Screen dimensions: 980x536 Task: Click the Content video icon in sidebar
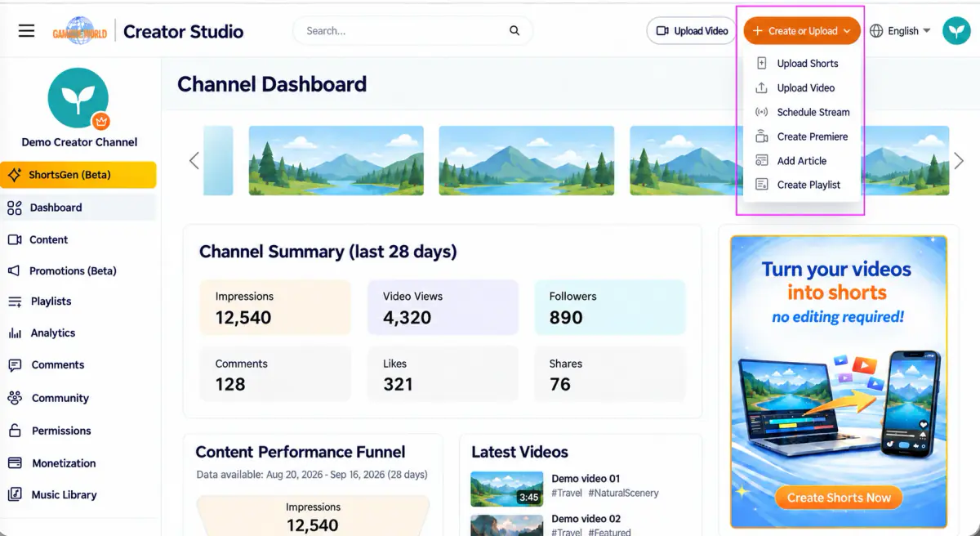point(15,239)
